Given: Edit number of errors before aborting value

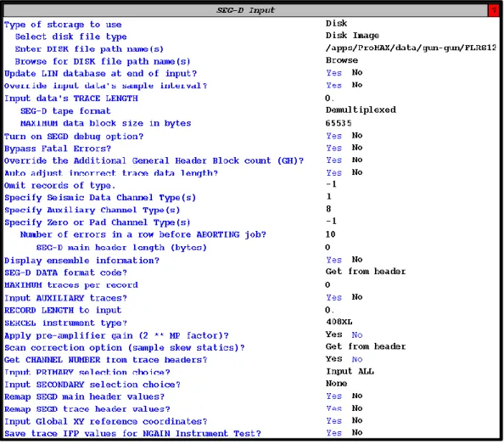Looking at the screenshot, I should [330, 234].
